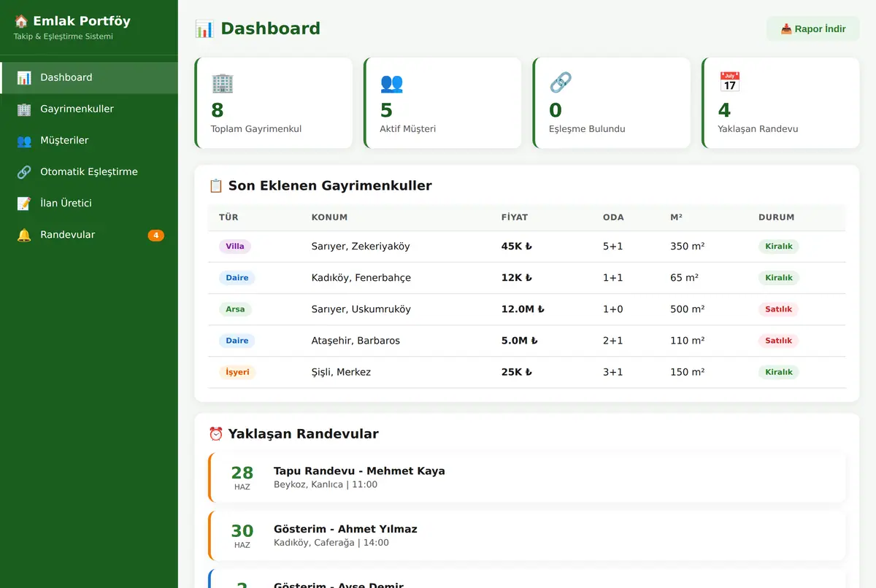Viewport: 876px width, 588px height.
Task: Click the Gayrimenkuller building sidebar icon
Action: pos(24,109)
